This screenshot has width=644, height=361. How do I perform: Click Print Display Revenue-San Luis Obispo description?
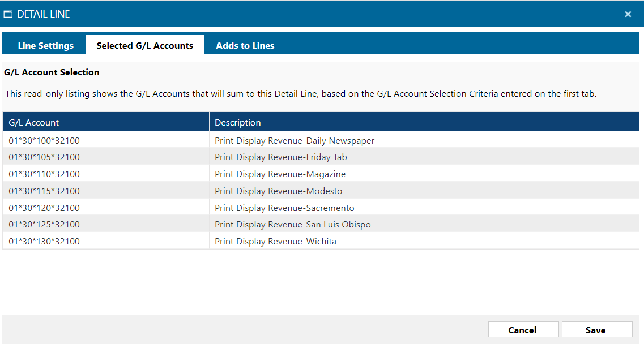coord(292,224)
